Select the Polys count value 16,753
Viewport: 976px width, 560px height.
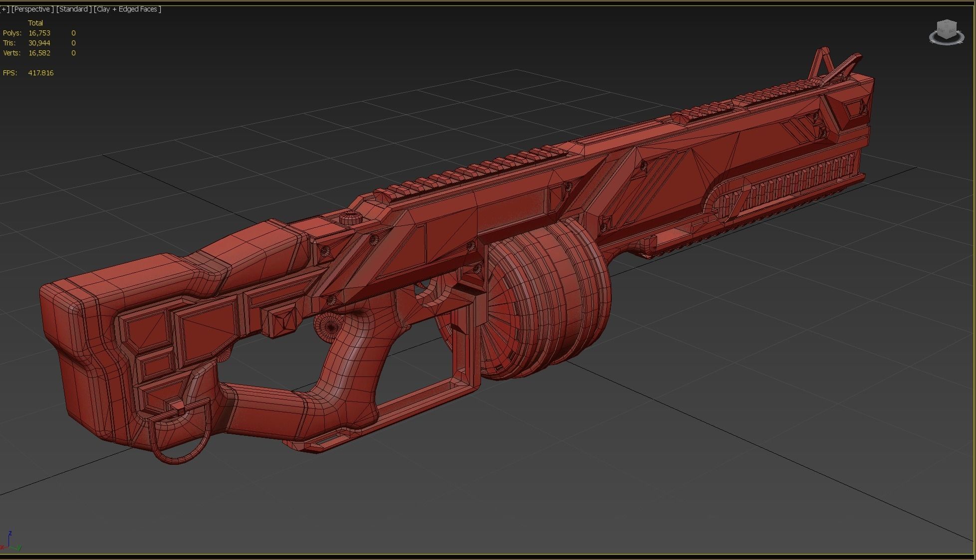[39, 33]
